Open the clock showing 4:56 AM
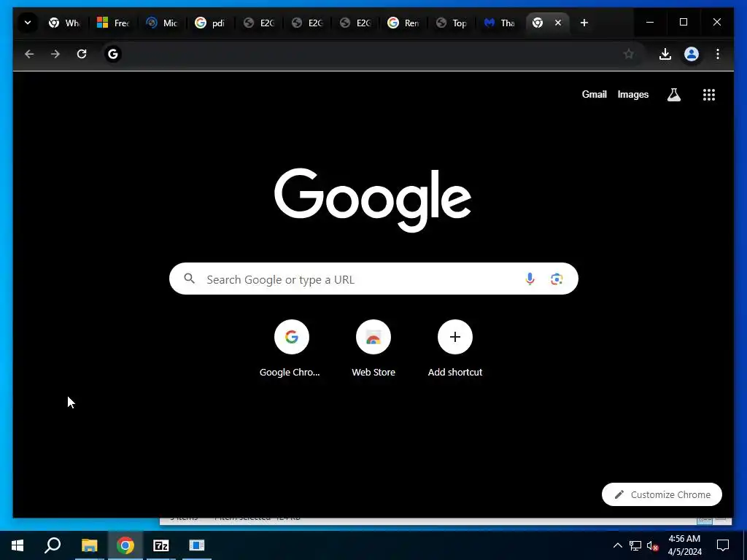747x560 pixels. point(684,545)
